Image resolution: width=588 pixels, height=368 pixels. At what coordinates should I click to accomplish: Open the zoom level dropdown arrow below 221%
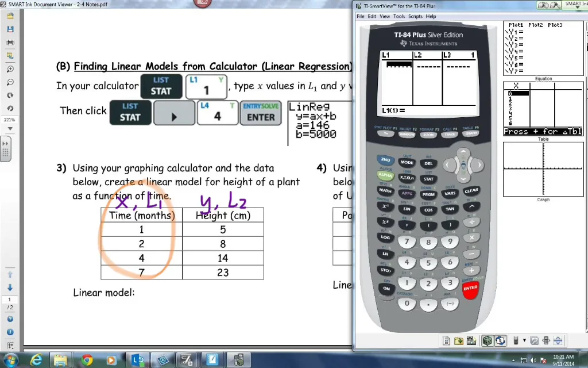(x=10, y=128)
